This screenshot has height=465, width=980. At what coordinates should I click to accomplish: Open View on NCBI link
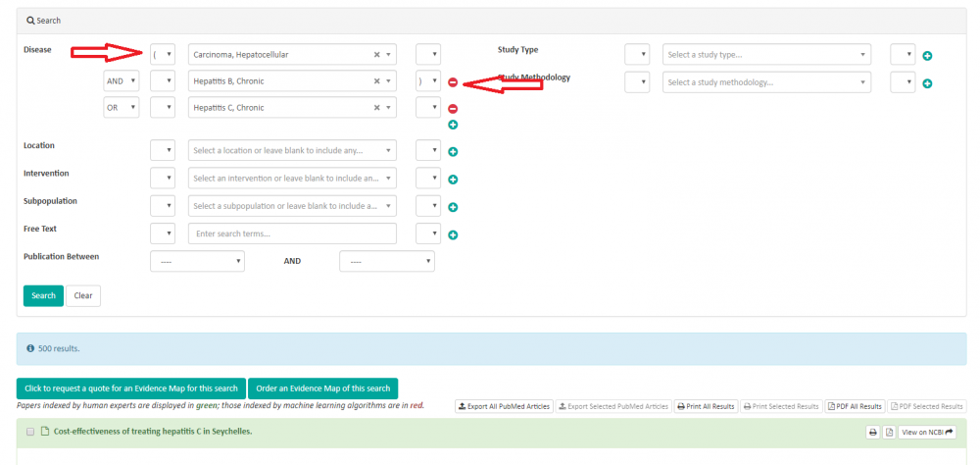tap(928, 432)
